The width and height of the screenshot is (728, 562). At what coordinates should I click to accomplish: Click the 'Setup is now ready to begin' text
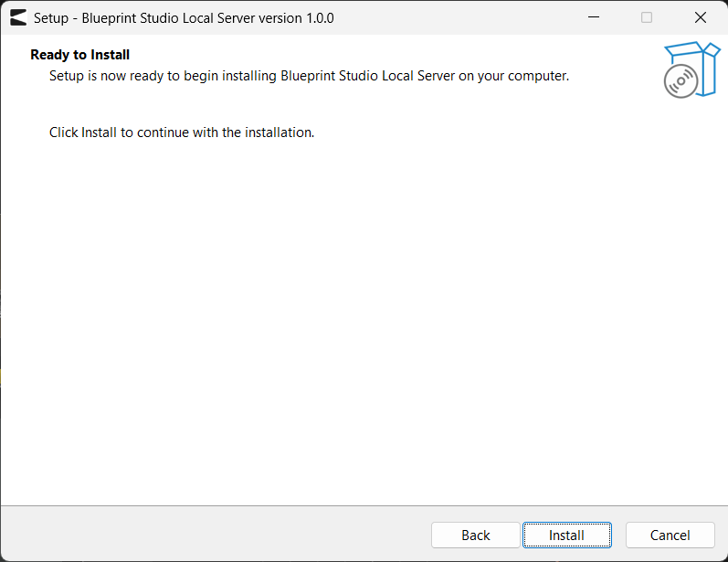[310, 76]
